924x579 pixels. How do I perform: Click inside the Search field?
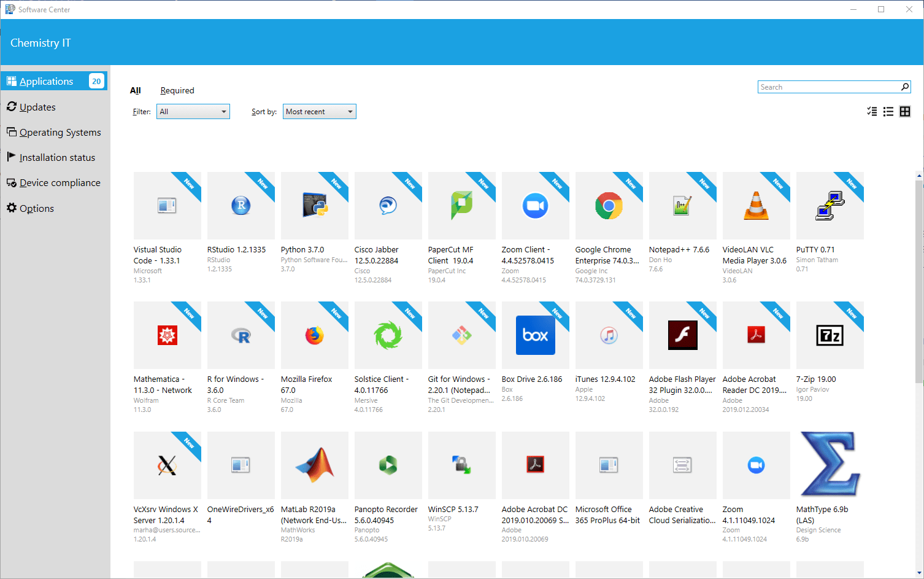822,87
